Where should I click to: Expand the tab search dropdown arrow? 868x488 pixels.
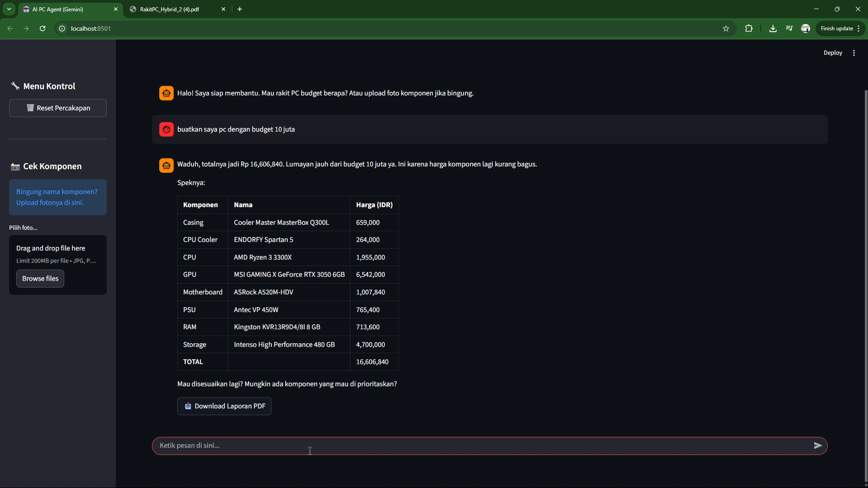tap(9, 9)
